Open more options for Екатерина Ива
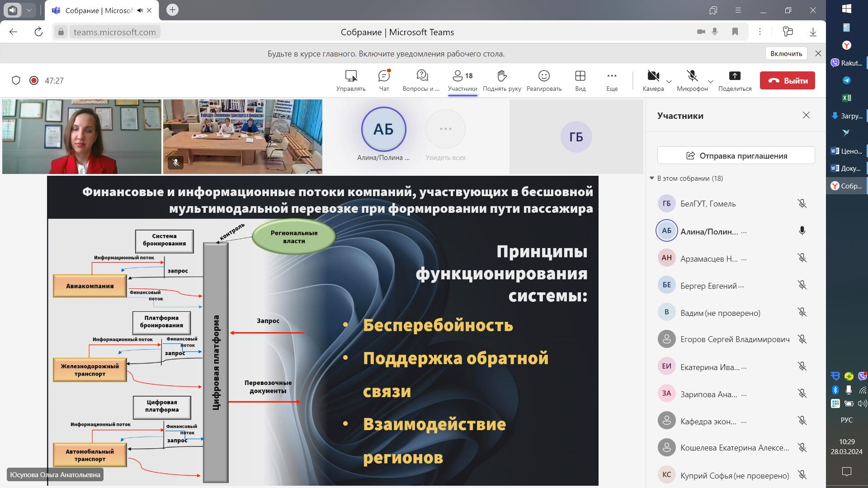Image resolution: width=868 pixels, height=488 pixels. [x=744, y=367]
